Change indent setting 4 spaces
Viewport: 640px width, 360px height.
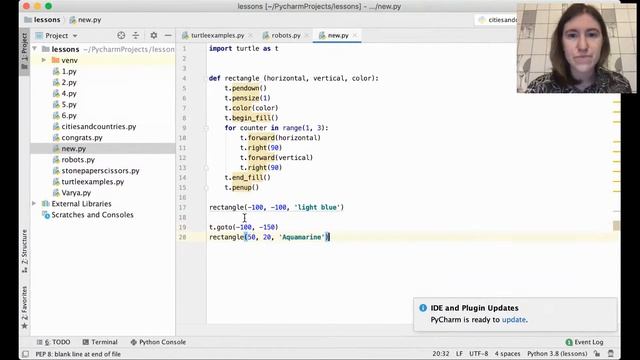pos(507,354)
